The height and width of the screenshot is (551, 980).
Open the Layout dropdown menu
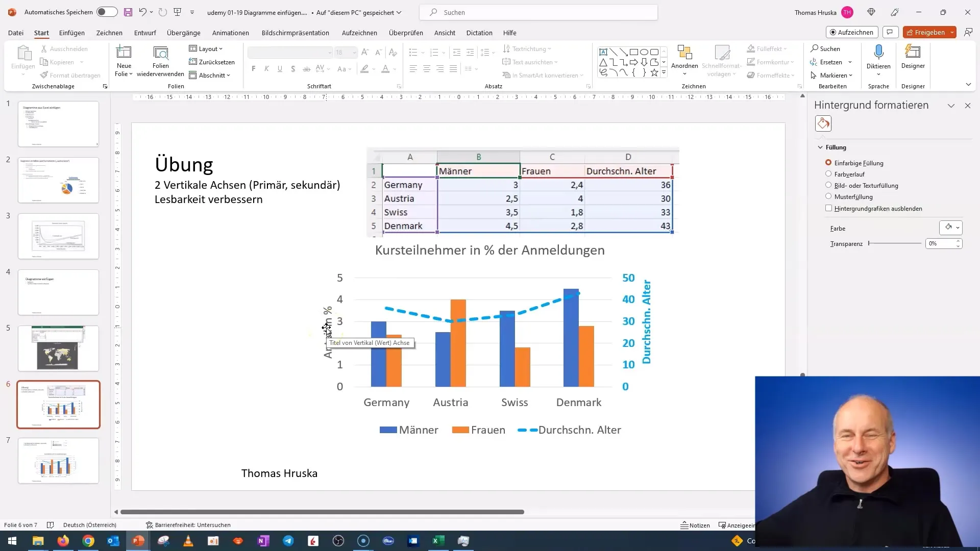(x=210, y=48)
